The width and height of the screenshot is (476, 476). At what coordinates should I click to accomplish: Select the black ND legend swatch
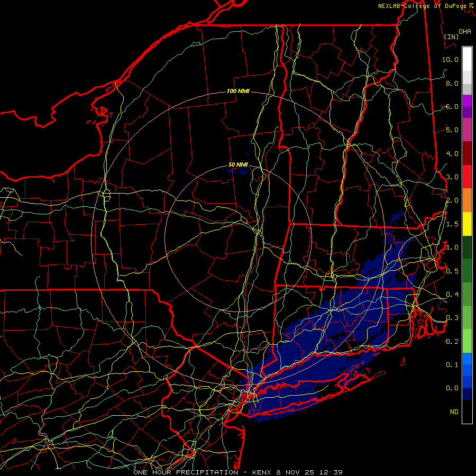pyautogui.click(x=467, y=411)
